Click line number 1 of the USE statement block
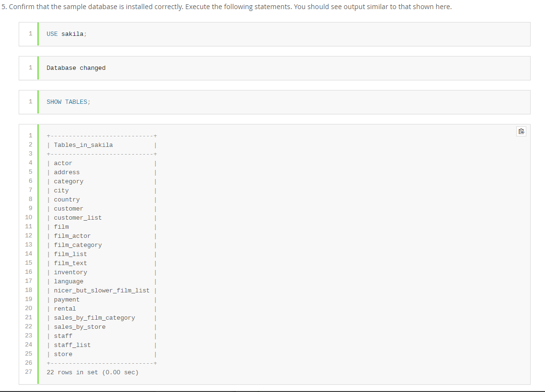Image resolution: width=545 pixels, height=392 pixels. click(x=30, y=34)
